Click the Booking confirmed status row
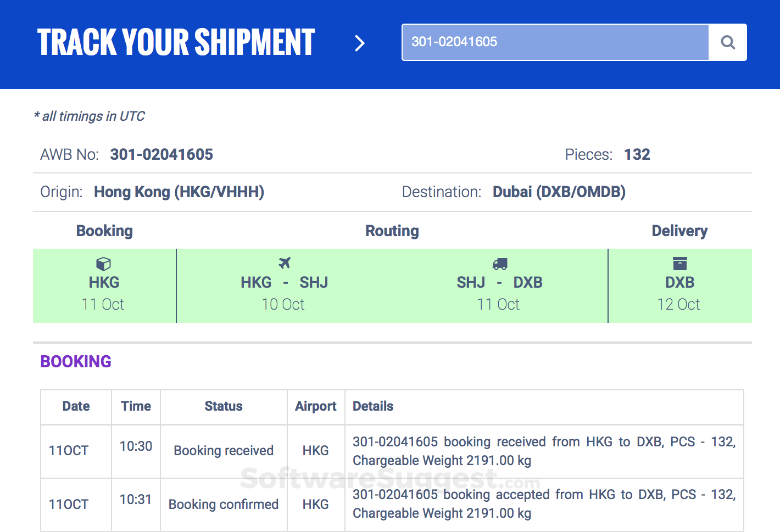 (x=223, y=505)
